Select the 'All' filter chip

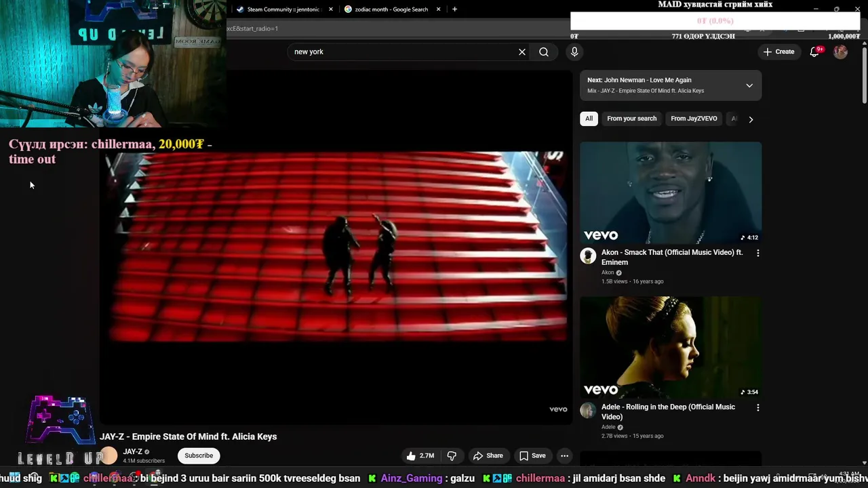coord(589,119)
